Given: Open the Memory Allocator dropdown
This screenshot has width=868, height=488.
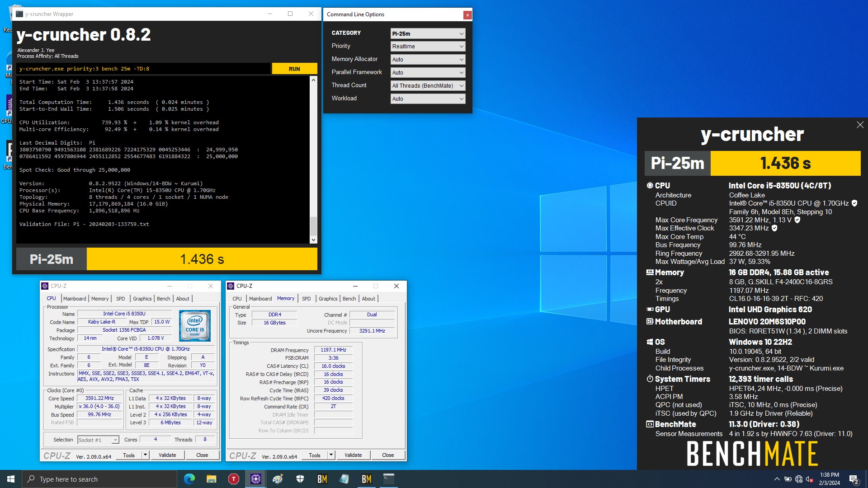Looking at the screenshot, I should click(428, 59).
